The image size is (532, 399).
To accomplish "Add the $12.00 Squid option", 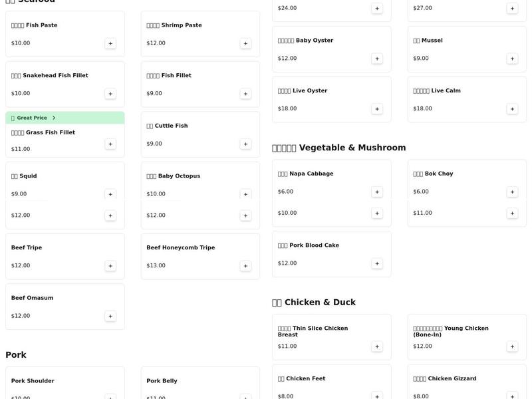I will tap(109, 214).
